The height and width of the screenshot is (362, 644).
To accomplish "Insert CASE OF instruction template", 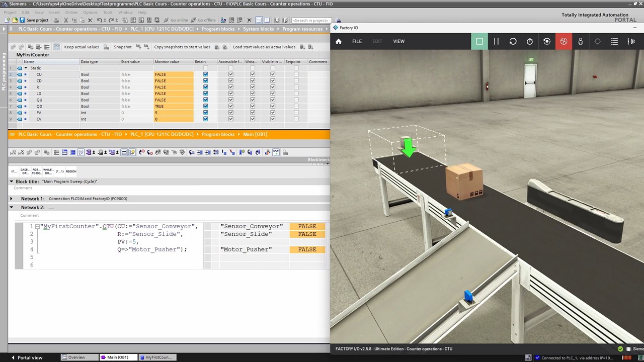I will click(25, 171).
